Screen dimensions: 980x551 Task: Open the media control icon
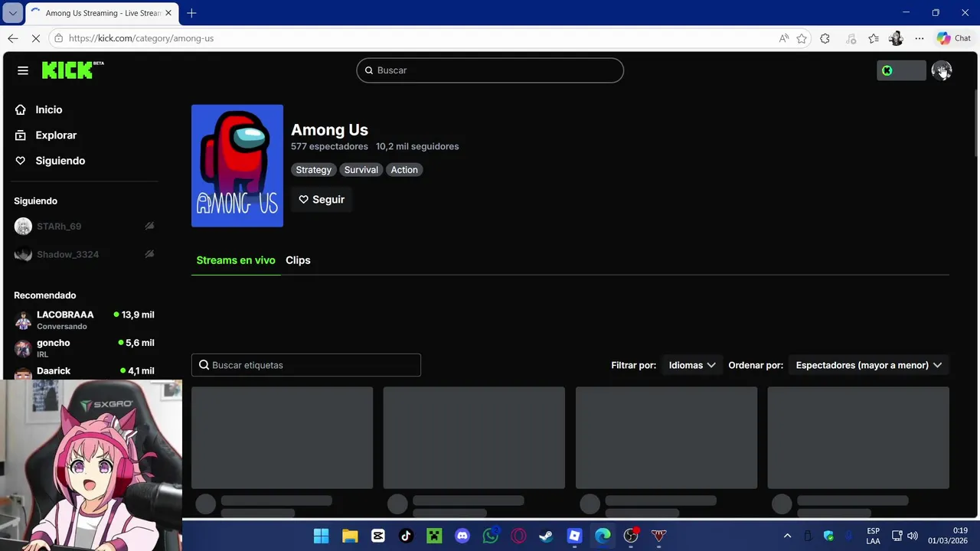[x=851, y=38]
